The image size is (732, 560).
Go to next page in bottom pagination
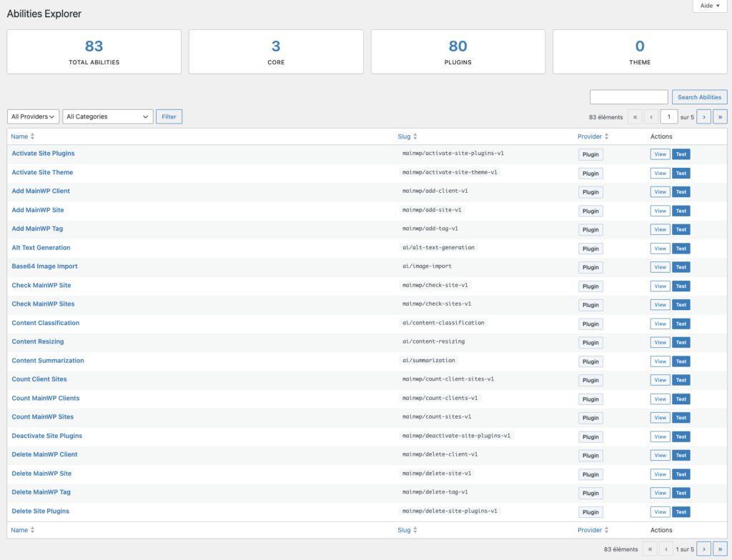click(703, 549)
